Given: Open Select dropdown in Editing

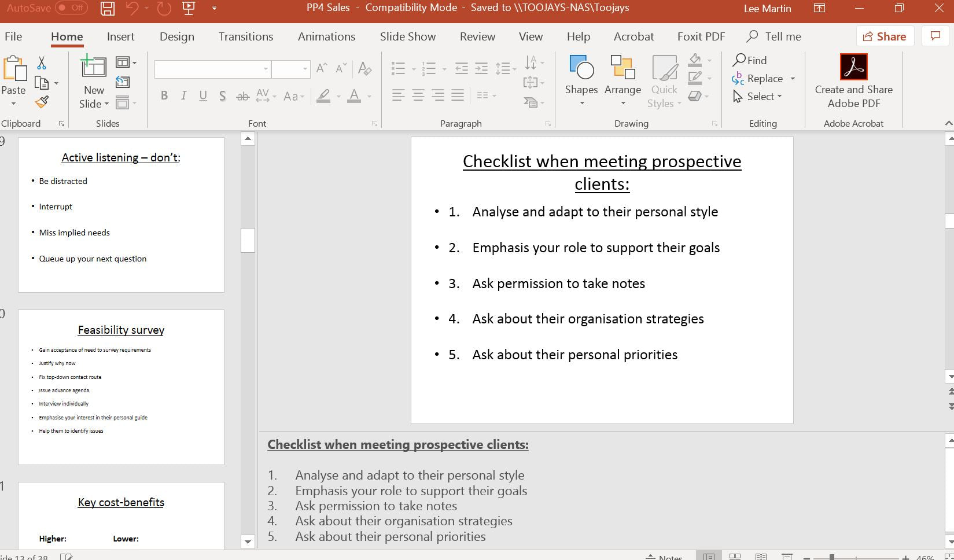Looking at the screenshot, I should (x=757, y=97).
